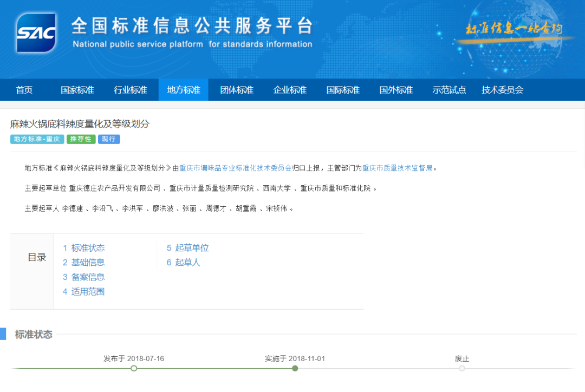
Task: Follow the 重庆市质量技术监督局 link
Action: [397, 168]
